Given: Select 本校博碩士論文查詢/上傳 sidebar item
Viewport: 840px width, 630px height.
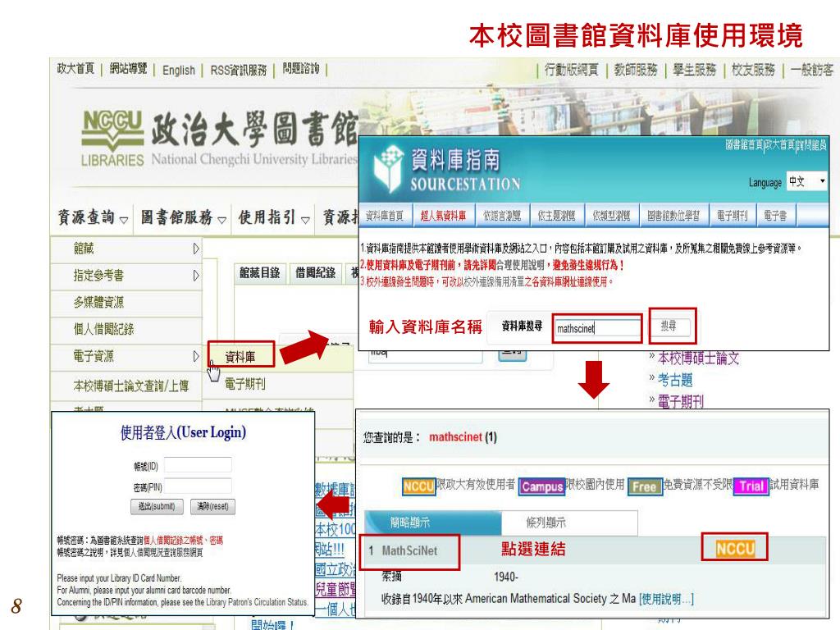Looking at the screenshot, I should [130, 386].
